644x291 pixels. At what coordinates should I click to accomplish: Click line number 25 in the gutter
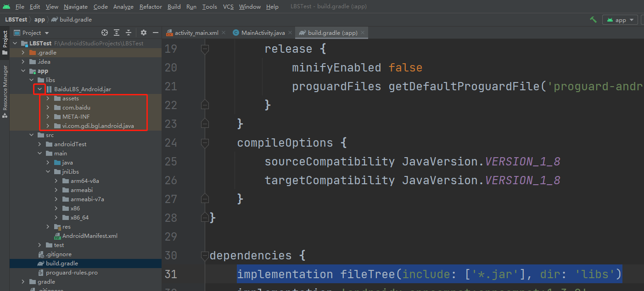click(171, 161)
